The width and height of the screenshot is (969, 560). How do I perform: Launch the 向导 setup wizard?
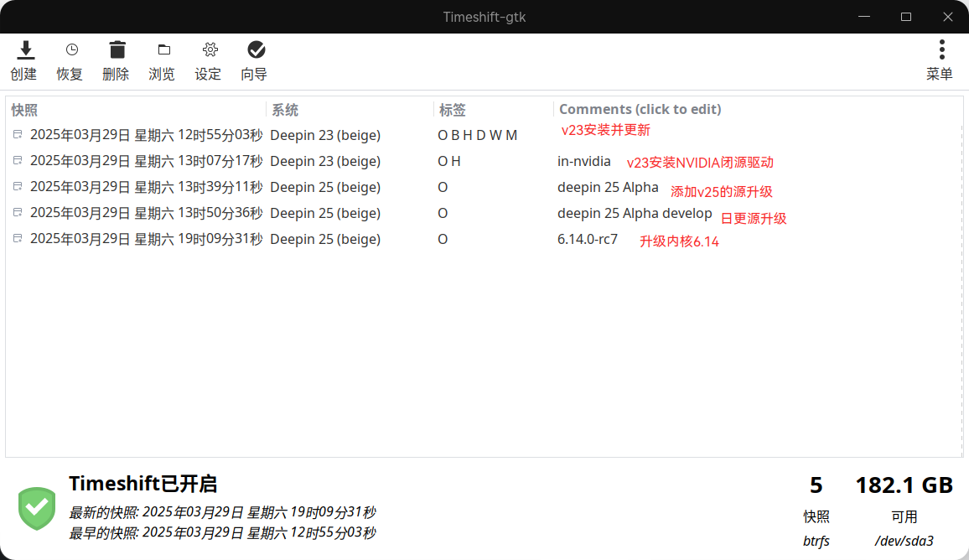(x=254, y=60)
